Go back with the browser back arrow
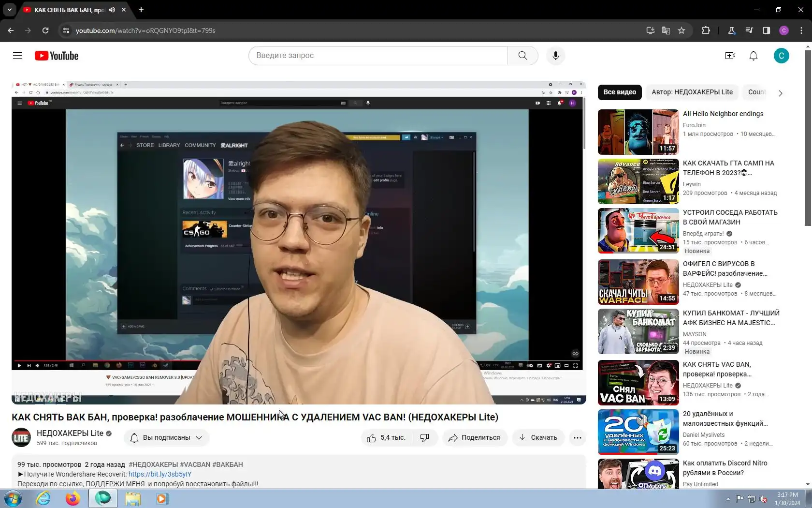Viewport: 812px width, 508px height. 11,30
